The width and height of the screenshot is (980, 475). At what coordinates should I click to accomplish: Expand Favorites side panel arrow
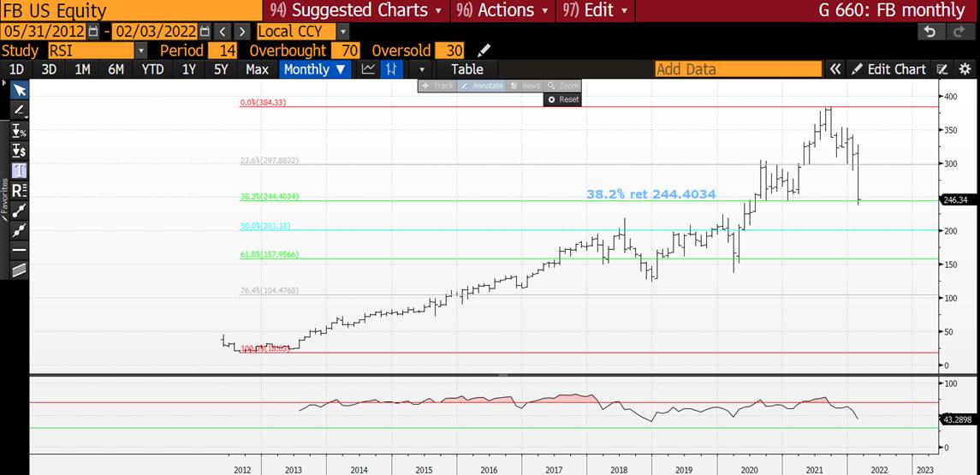(x=5, y=82)
